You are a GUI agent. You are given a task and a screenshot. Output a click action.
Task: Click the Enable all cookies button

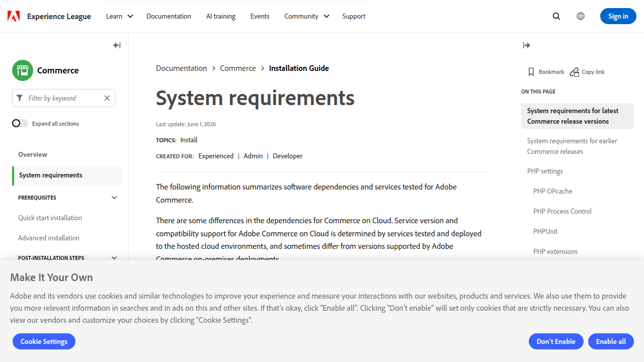611,341
